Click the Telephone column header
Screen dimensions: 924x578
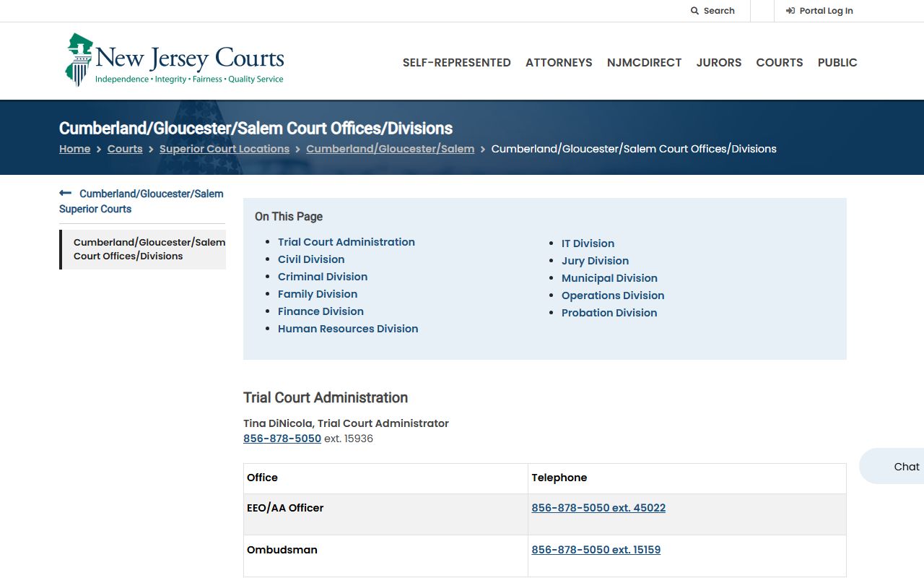[687, 478]
